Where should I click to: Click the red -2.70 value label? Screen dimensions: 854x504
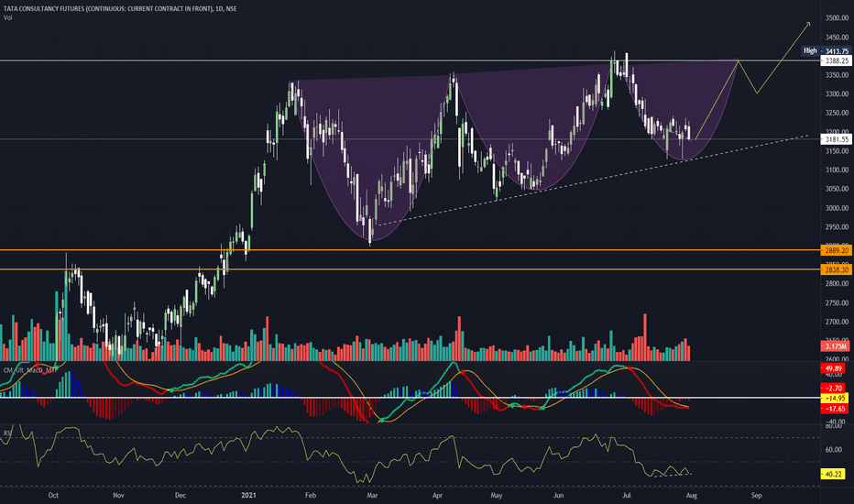pyautogui.click(x=833, y=388)
